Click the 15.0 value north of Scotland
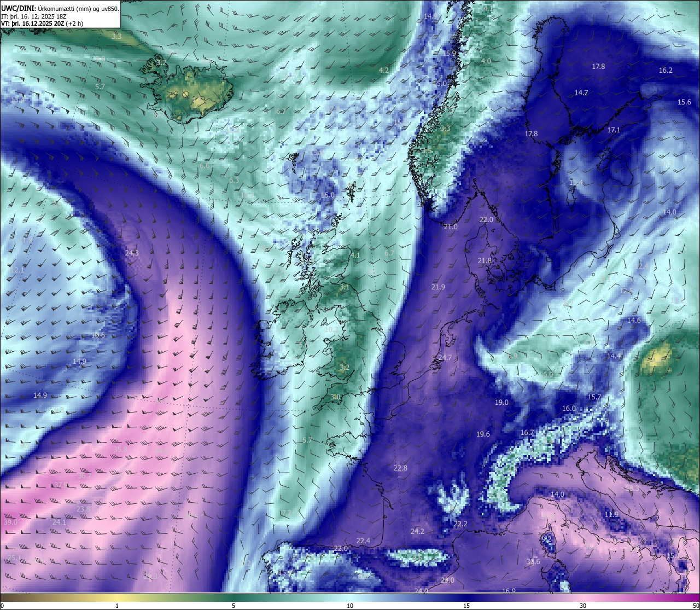This screenshot has height=610, width=700. (328, 195)
